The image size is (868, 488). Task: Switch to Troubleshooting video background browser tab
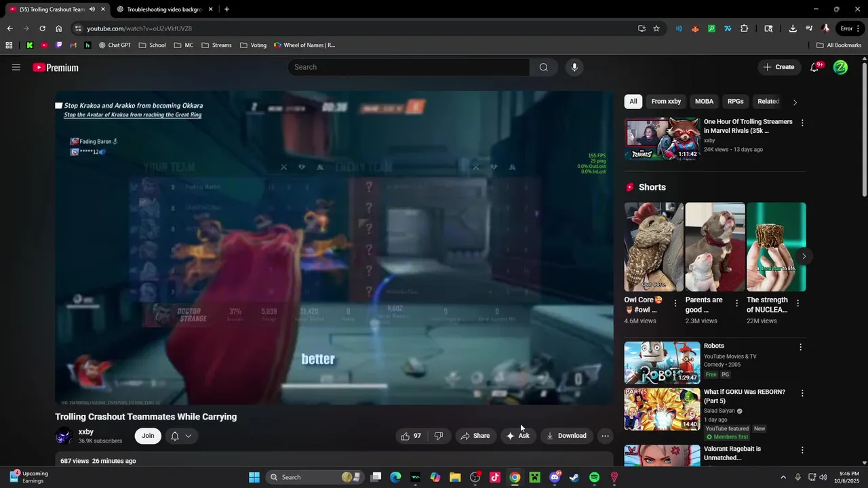[x=163, y=9]
